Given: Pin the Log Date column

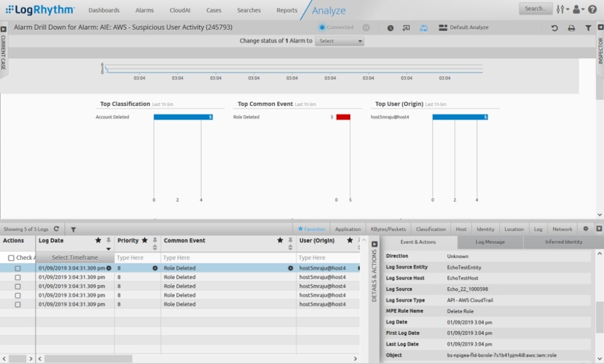Looking at the screenshot, I should (x=109, y=240).
